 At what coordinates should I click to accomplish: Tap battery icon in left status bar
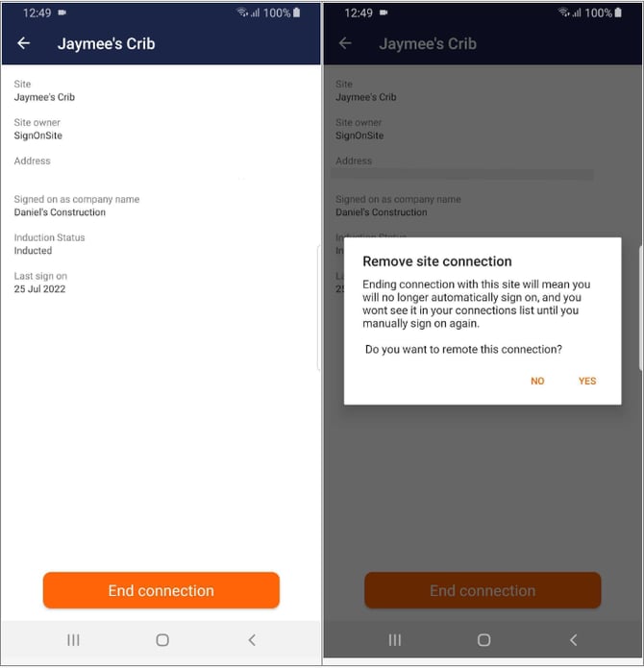point(297,12)
